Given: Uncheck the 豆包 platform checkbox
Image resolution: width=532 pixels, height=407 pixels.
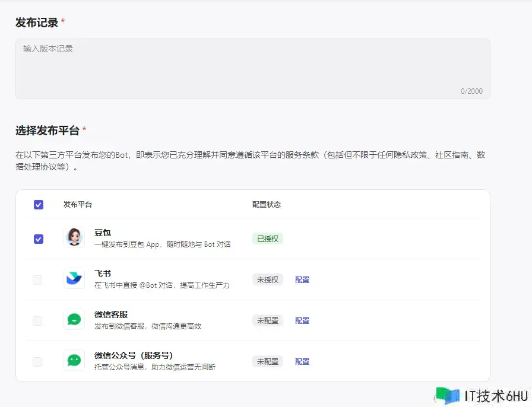Looking at the screenshot, I should [x=39, y=239].
